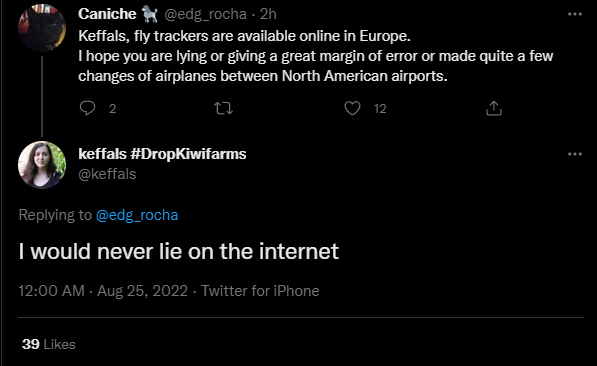Open the 12:00 AM · Aug 25, 2022 timestamp
Screen dimensions: 597x366
(x=103, y=291)
